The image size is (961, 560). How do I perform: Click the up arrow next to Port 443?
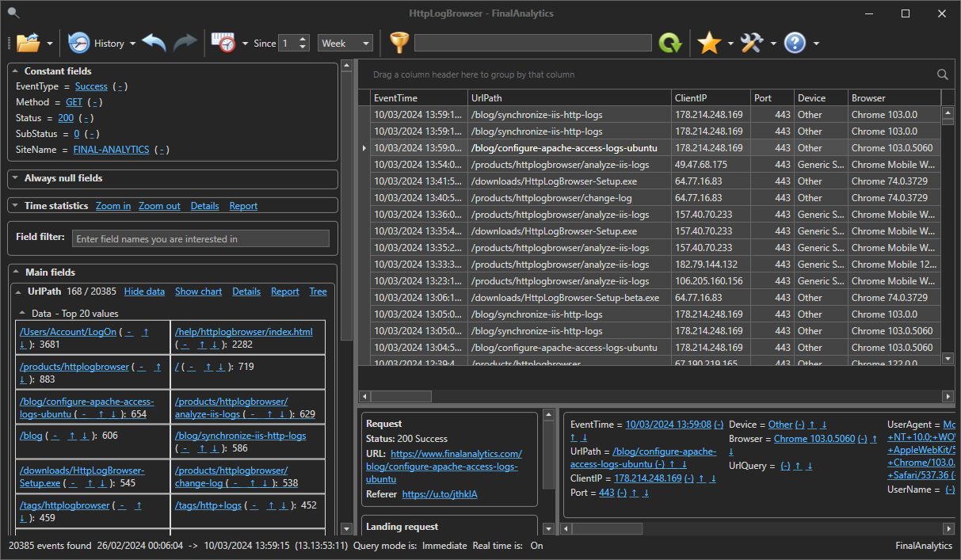[x=635, y=493]
